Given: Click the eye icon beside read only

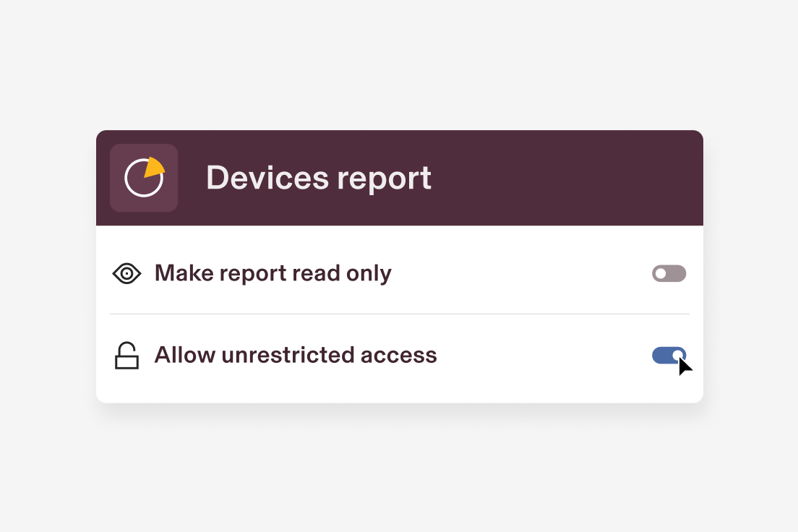Looking at the screenshot, I should click(x=126, y=274).
